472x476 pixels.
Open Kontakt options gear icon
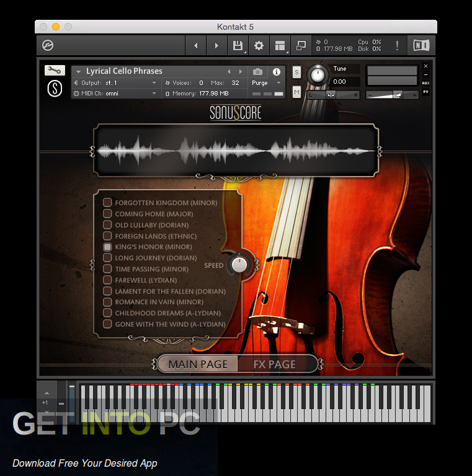259,45
